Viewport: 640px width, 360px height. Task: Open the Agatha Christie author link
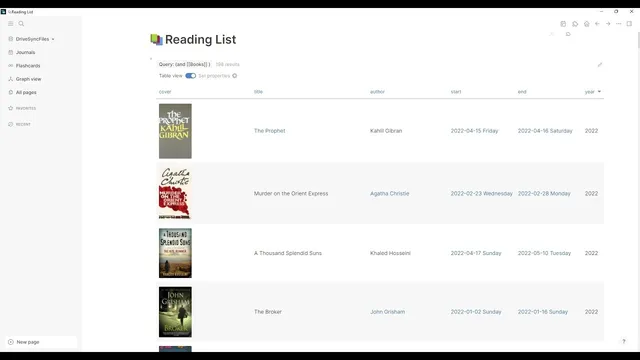(x=389, y=193)
